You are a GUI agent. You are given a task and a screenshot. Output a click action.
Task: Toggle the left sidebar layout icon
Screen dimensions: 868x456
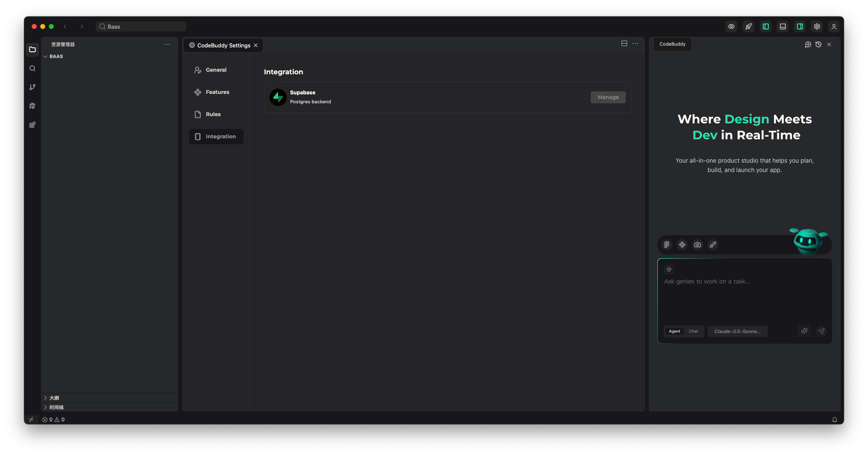click(x=765, y=26)
